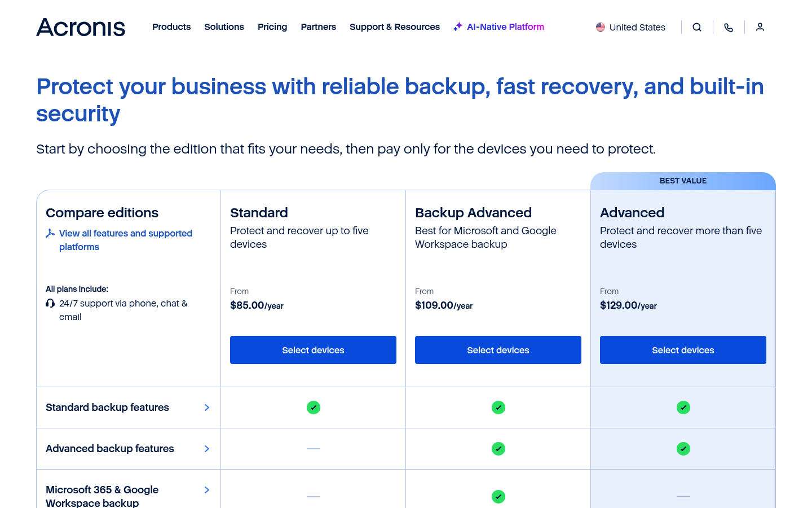This screenshot has width=812, height=508.
Task: Click the Standard edition heading
Action: coord(259,213)
